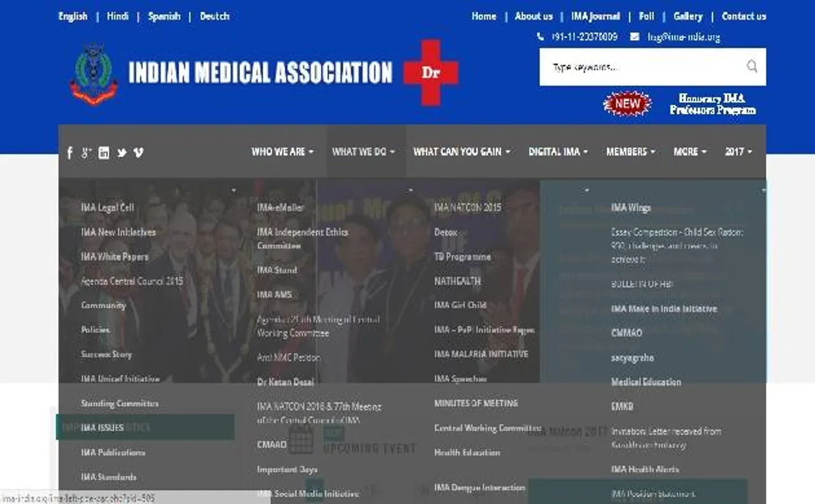The image size is (815, 504).
Task: Click the red Dr cross logo
Action: (x=431, y=73)
